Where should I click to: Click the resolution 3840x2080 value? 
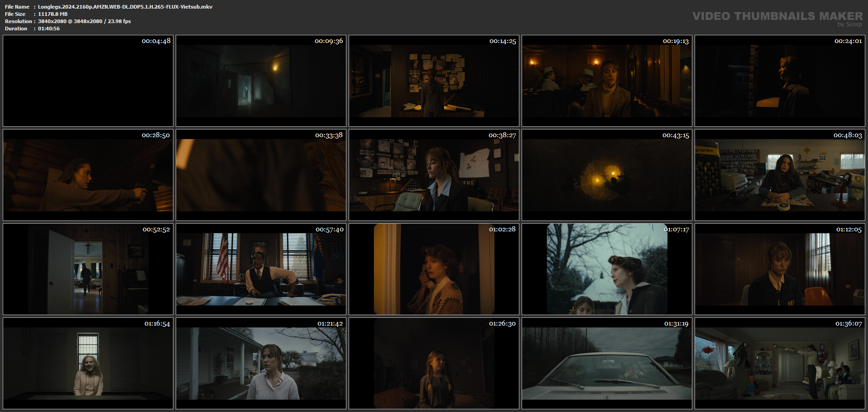(x=84, y=21)
